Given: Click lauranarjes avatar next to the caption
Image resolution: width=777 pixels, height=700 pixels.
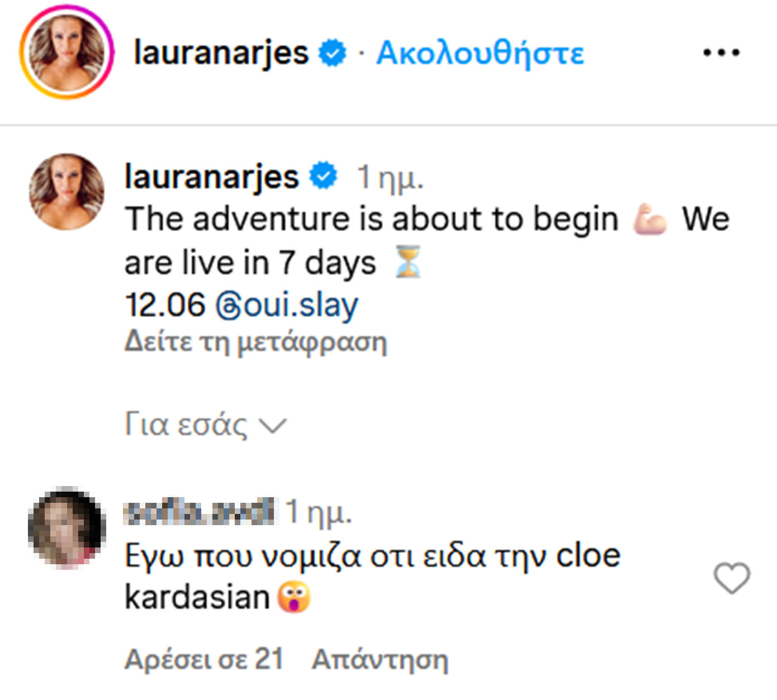Looking at the screenshot, I should [67, 192].
